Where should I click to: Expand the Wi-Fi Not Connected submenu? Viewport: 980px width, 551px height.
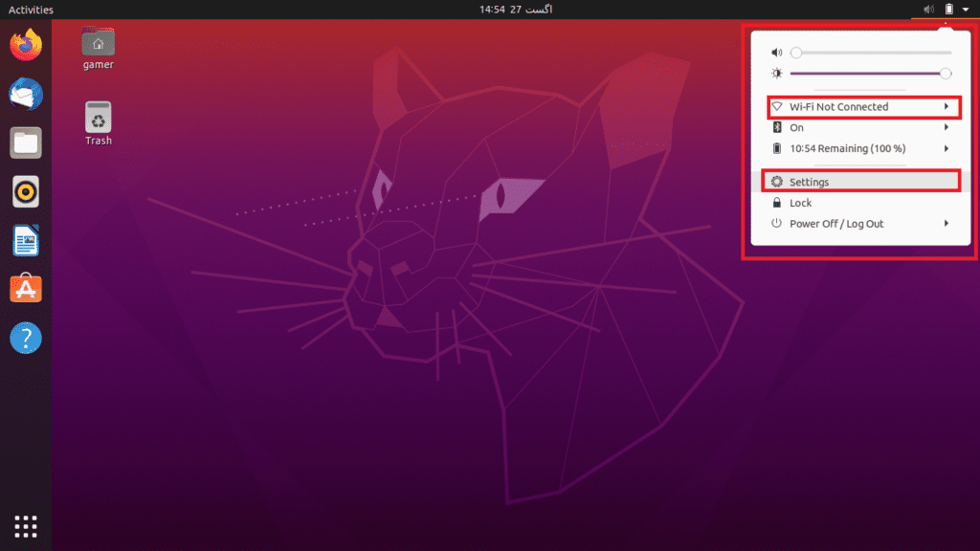861,106
